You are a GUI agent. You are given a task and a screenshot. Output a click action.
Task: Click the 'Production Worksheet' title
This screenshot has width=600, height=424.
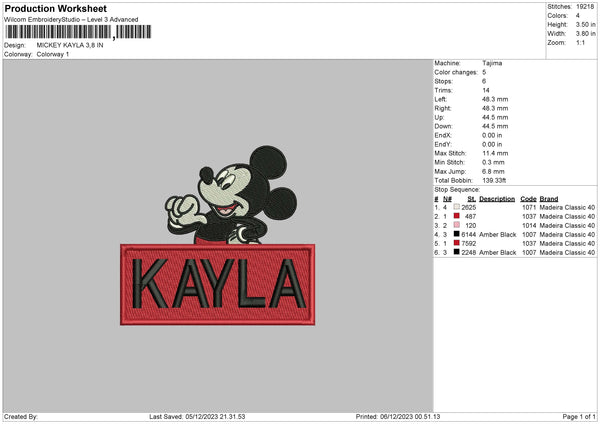point(55,8)
